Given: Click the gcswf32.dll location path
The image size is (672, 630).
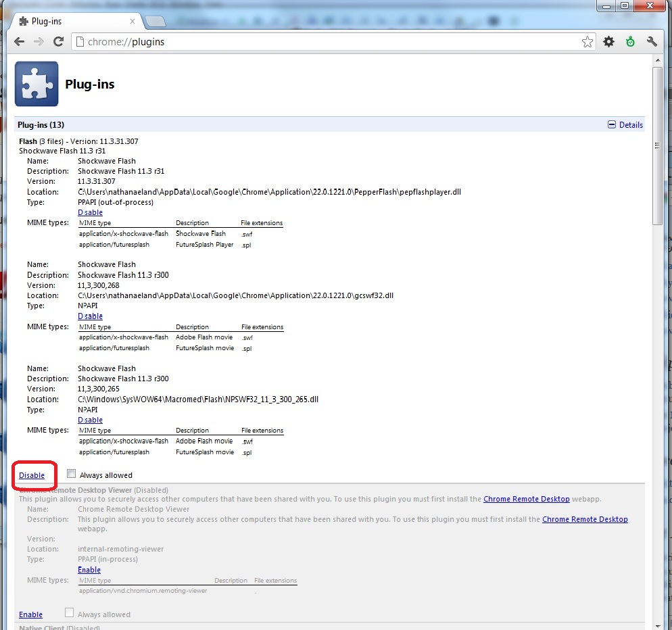Looking at the screenshot, I should tap(235, 295).
